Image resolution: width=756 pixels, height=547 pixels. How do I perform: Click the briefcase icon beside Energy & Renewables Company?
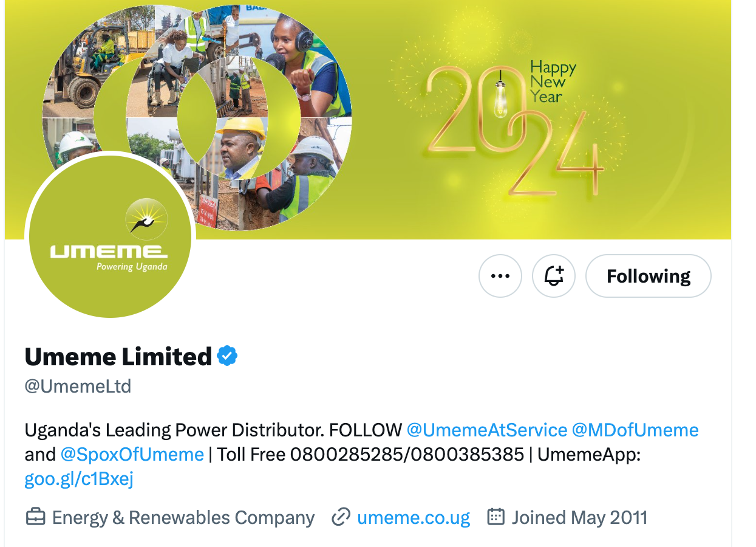35,517
